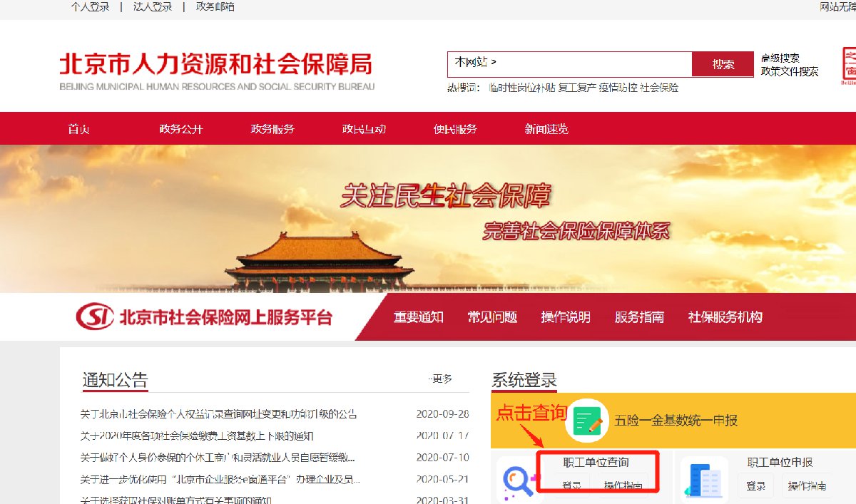Click the date 2020-09-28 in notice list

click(442, 414)
